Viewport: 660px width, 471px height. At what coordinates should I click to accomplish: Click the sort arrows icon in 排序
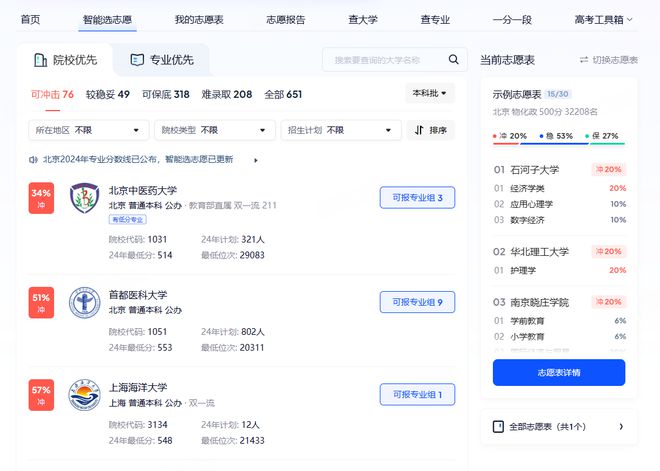[x=419, y=130]
